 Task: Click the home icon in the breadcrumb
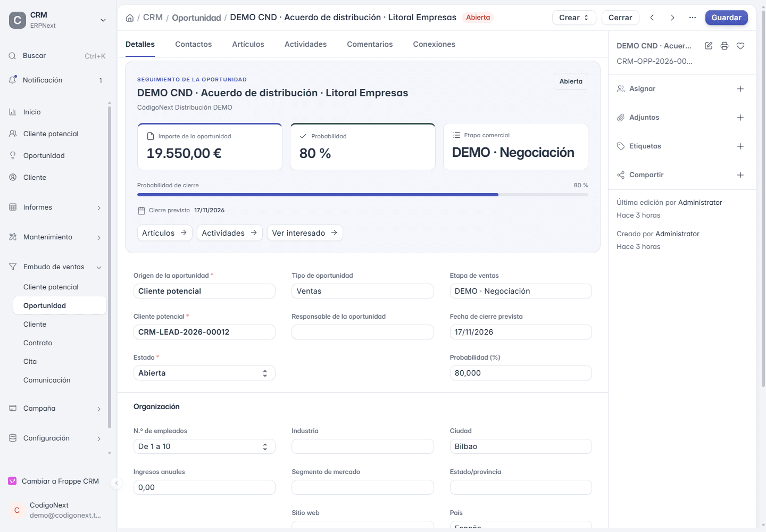130,18
